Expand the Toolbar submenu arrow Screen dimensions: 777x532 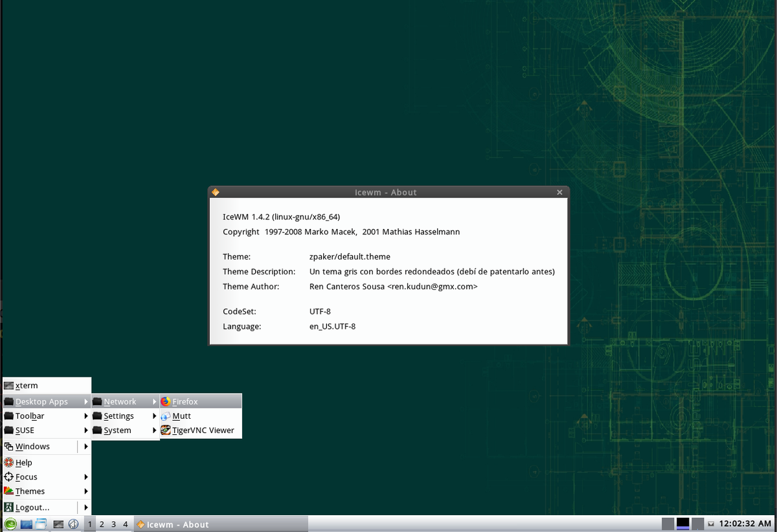pyautogui.click(x=85, y=416)
